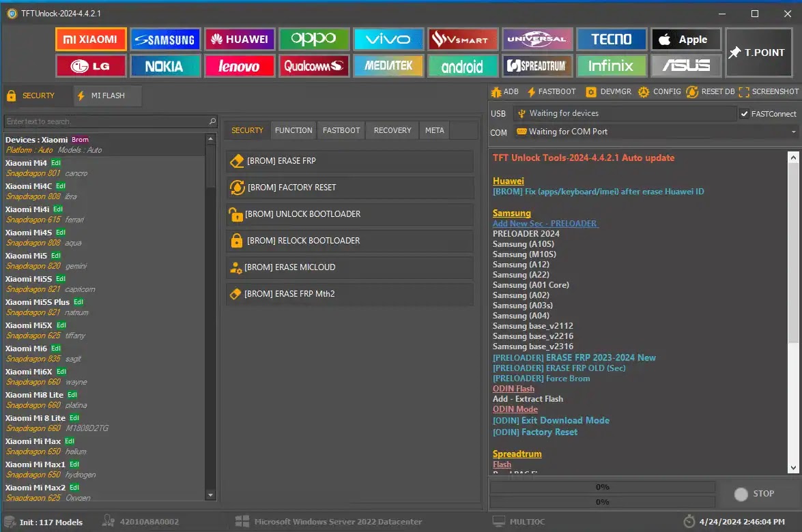Open the RECOVERY tab
802x532 pixels.
392,130
